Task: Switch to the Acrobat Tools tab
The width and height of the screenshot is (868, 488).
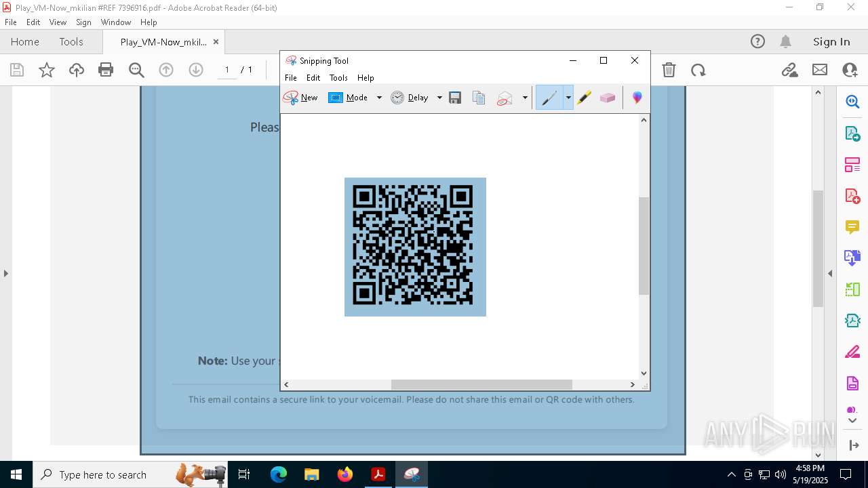Action: click(71, 42)
